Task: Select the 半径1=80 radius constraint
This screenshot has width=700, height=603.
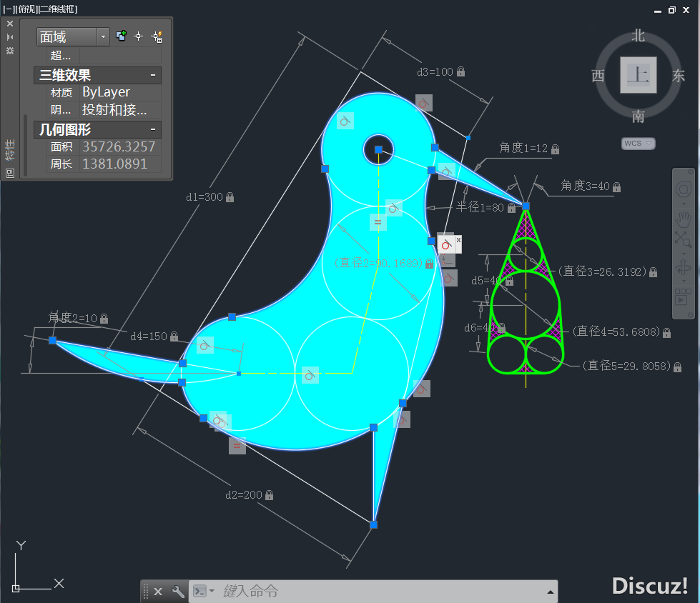Action: click(x=485, y=207)
